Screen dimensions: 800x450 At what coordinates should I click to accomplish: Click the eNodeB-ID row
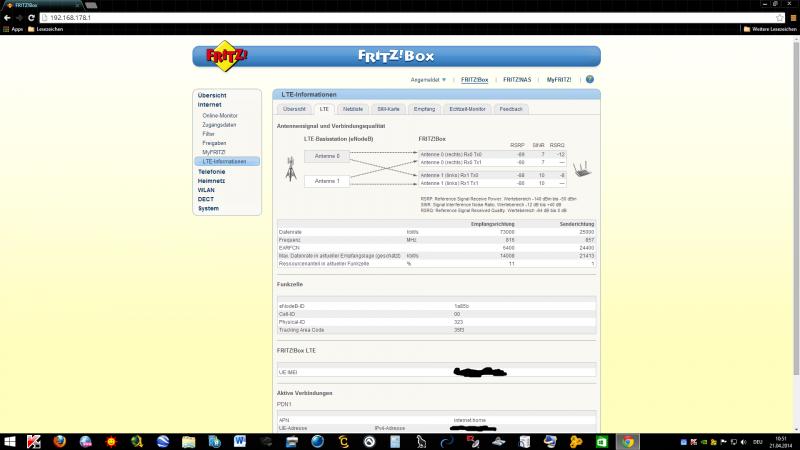coord(436,306)
